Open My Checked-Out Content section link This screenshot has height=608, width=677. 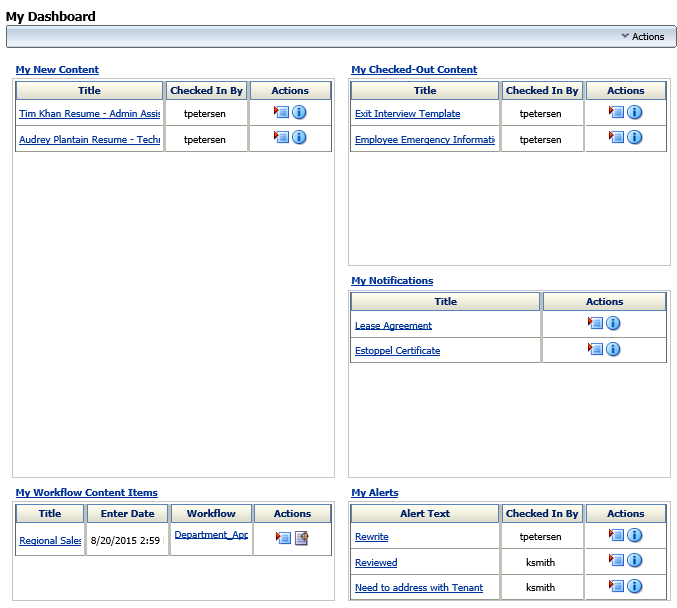click(414, 70)
